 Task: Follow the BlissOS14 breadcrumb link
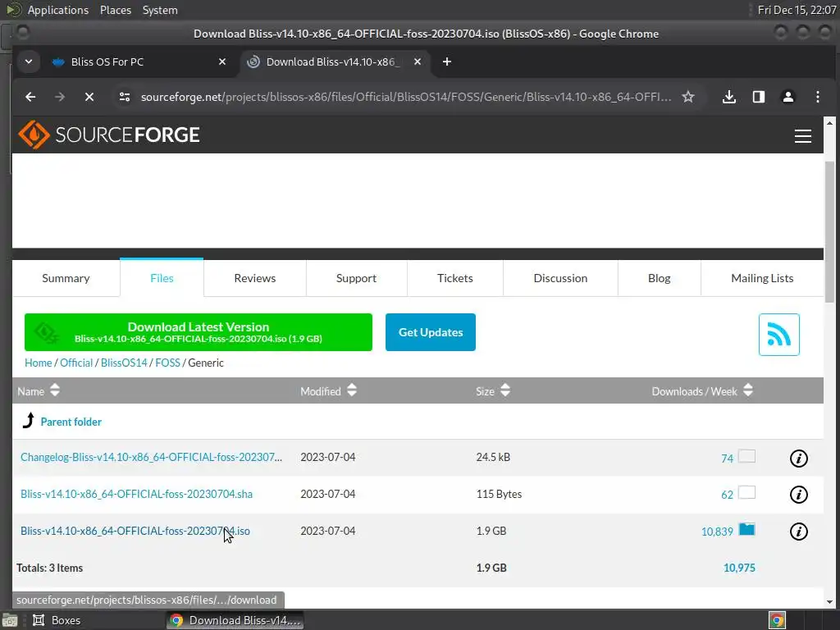pyautogui.click(x=124, y=363)
